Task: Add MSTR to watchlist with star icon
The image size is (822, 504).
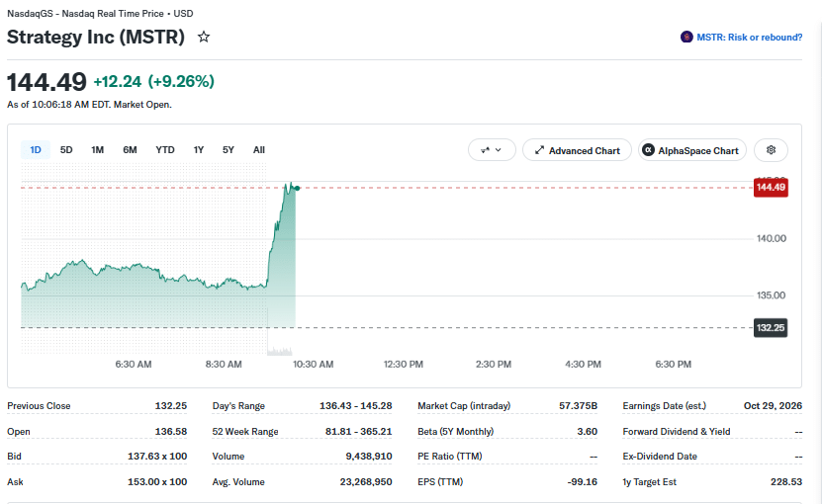Action: [x=204, y=37]
